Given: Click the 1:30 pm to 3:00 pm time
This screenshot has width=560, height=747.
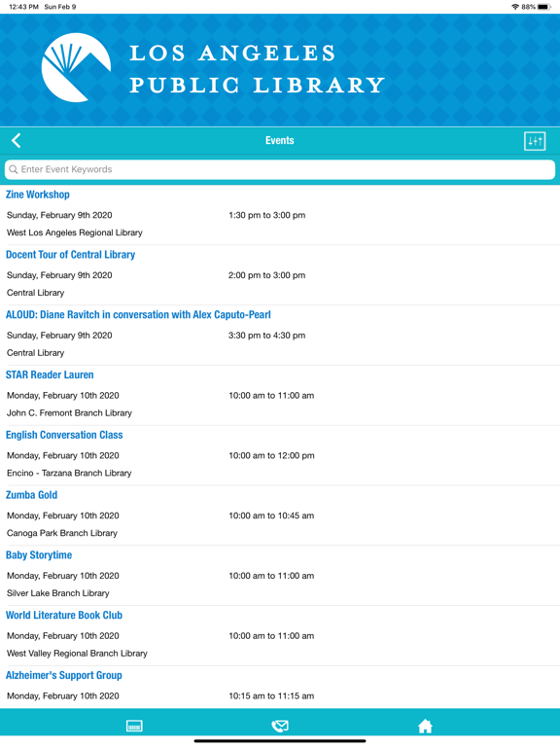Looking at the screenshot, I should pyautogui.click(x=266, y=215).
